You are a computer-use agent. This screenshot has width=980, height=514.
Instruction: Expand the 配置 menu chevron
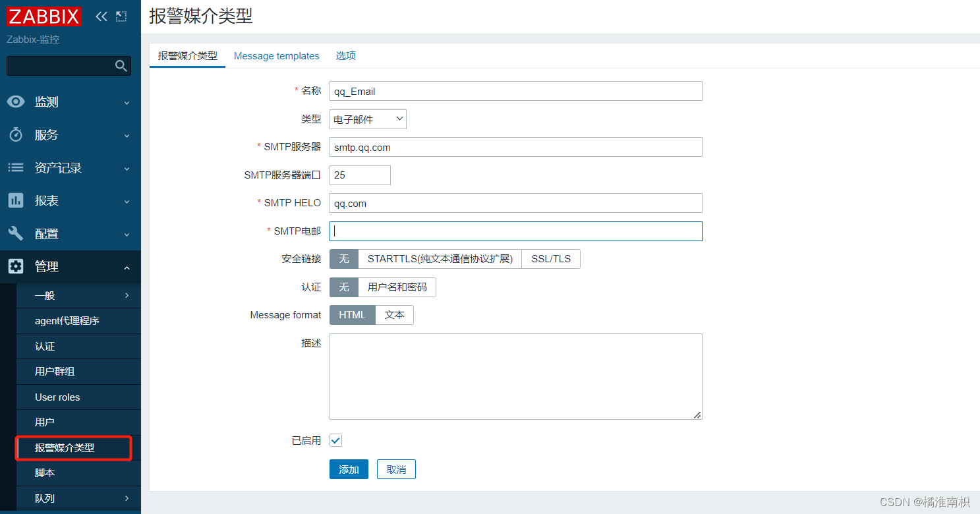[127, 235]
